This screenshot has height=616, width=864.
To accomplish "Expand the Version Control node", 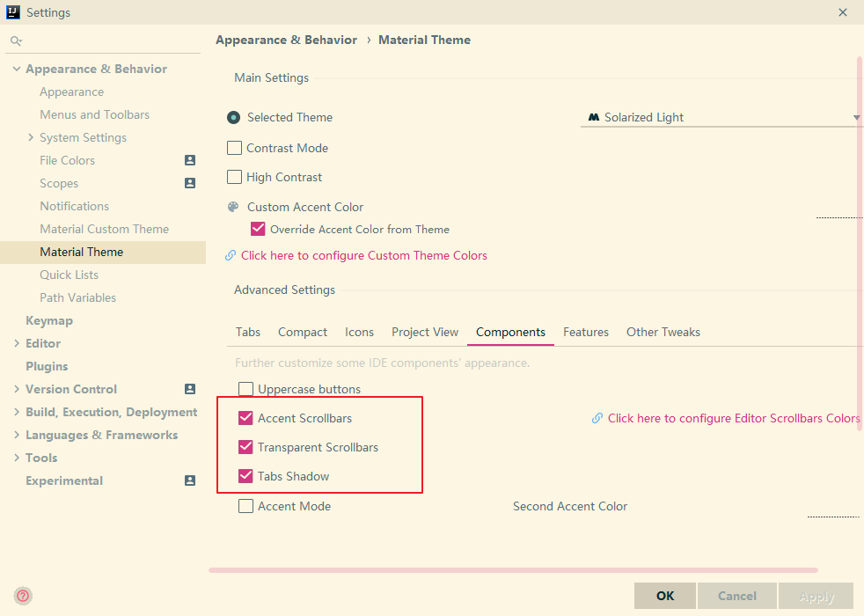I will (17, 389).
